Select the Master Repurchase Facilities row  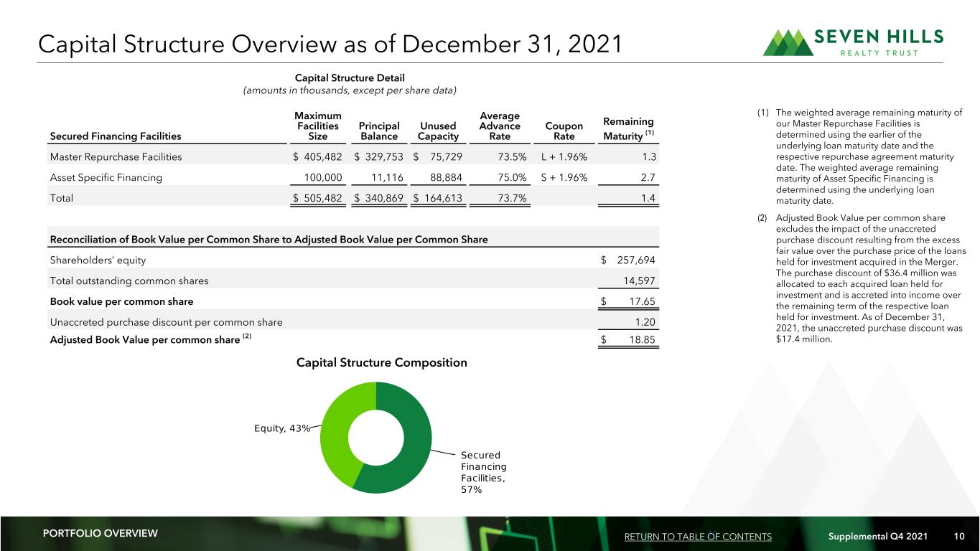[353, 156]
